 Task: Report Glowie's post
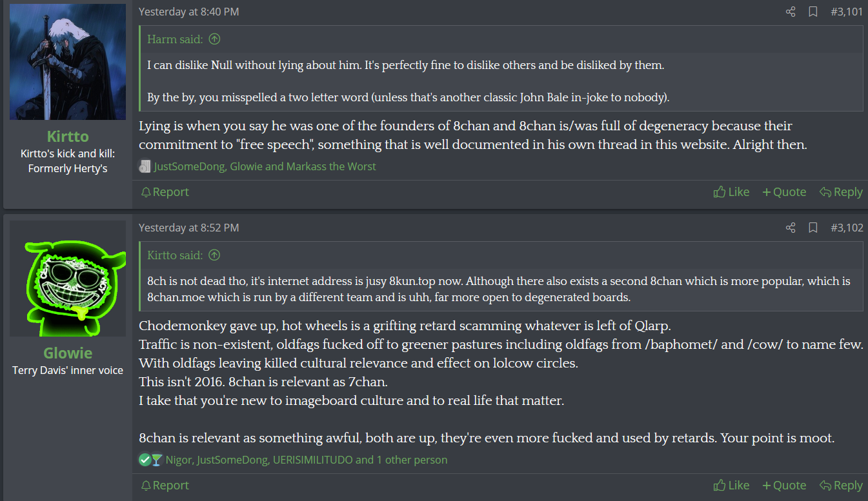(x=165, y=486)
